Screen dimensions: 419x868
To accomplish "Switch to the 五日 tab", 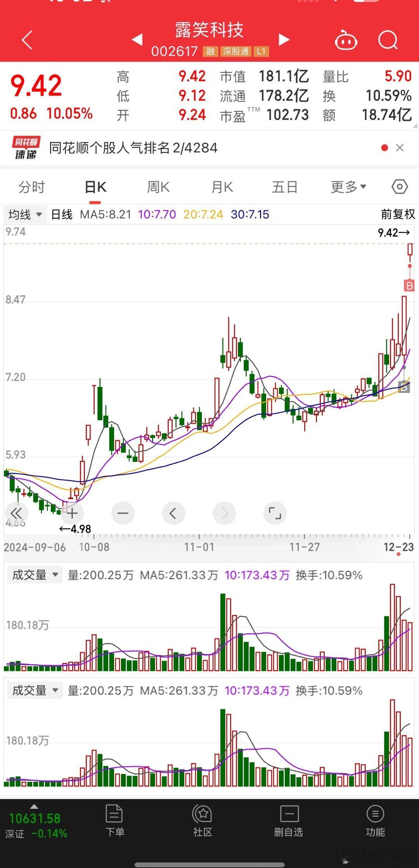I will point(285,187).
